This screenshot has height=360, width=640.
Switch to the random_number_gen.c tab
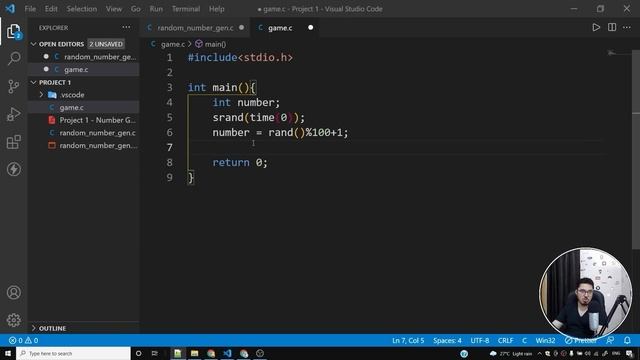pos(196,28)
